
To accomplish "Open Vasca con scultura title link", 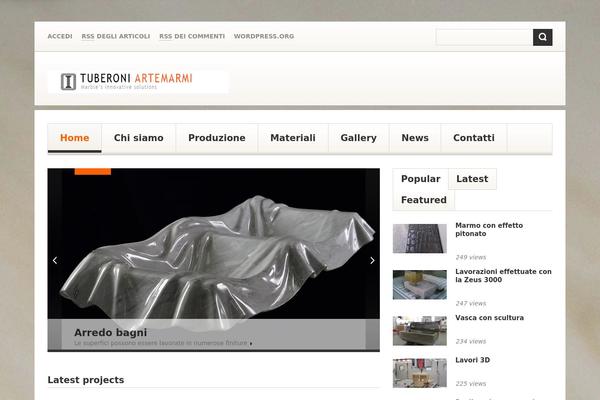I will point(489,318).
